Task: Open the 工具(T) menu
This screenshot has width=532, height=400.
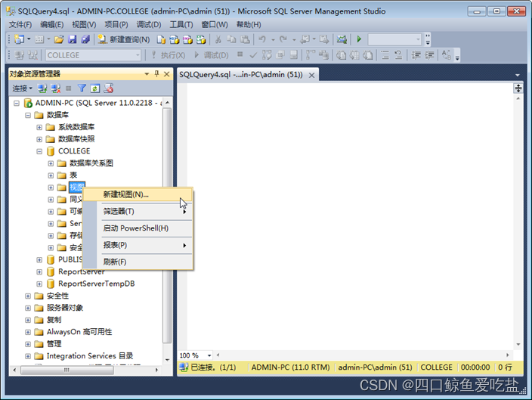Action: click(x=181, y=25)
